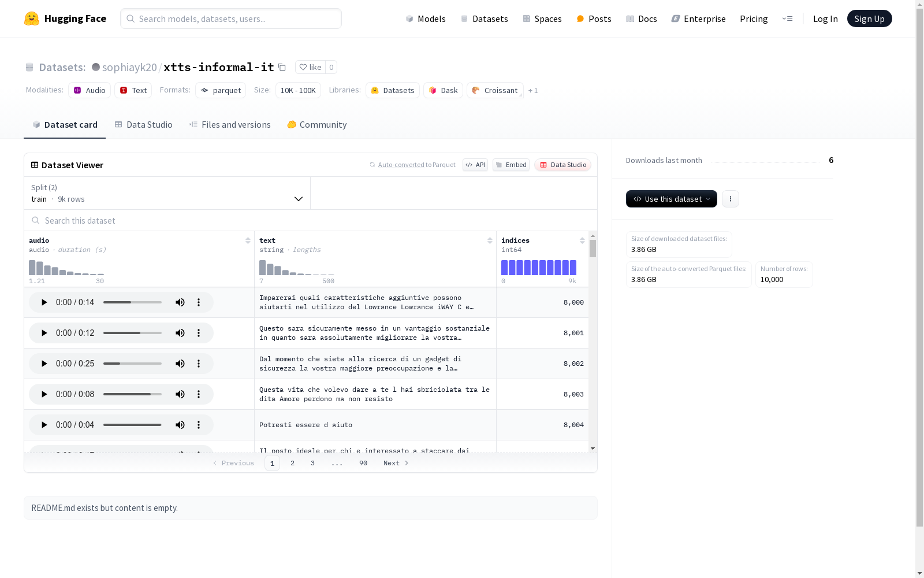Play the 0:25 audio clip
The width and height of the screenshot is (924, 578).
click(x=44, y=364)
